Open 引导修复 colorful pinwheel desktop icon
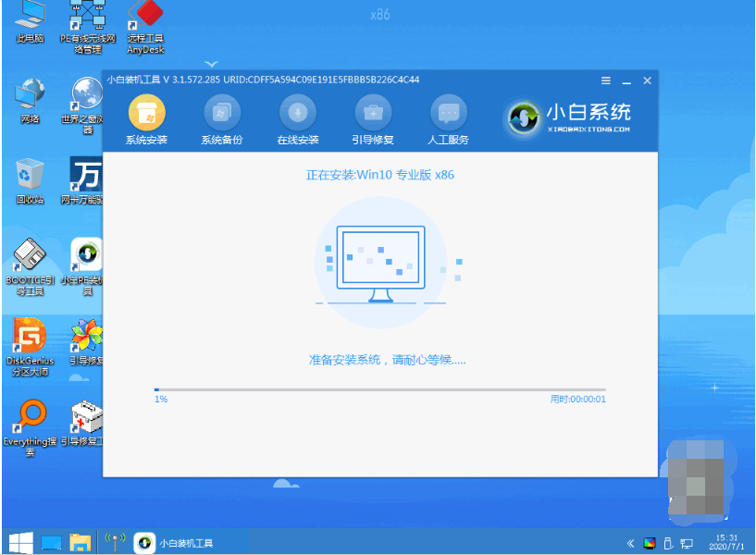This screenshot has height=555, width=756. 86,342
